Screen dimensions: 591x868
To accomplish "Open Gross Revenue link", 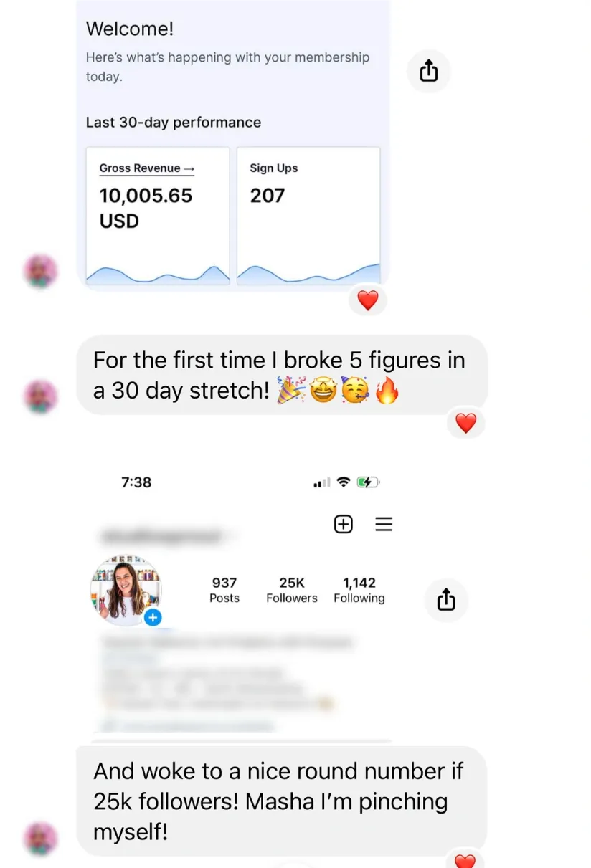I will 146,168.
